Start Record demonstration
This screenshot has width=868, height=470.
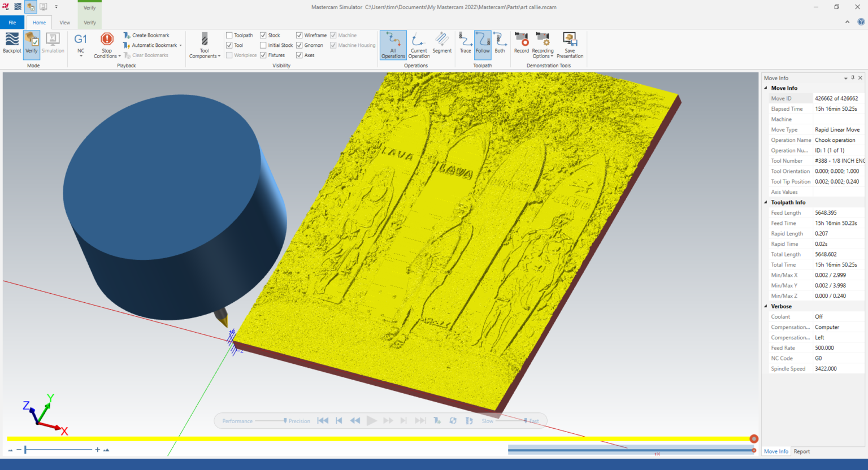click(521, 44)
